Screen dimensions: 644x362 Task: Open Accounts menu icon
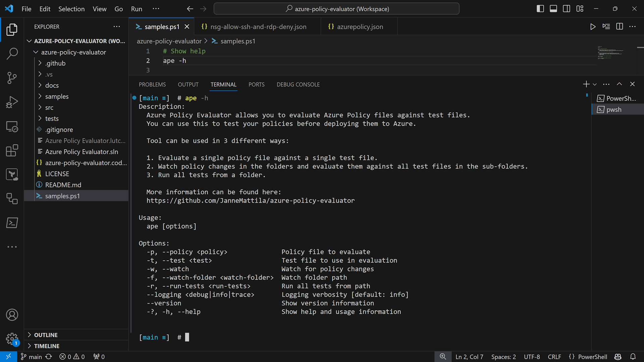coord(12,315)
